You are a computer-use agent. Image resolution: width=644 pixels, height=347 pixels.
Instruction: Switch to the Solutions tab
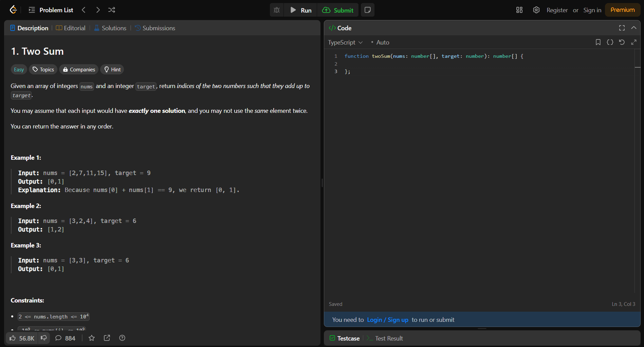click(110, 28)
